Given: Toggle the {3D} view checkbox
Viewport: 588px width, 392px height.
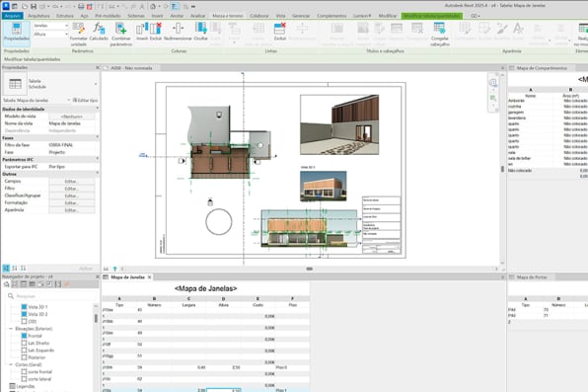Looking at the screenshot, I should (24, 322).
